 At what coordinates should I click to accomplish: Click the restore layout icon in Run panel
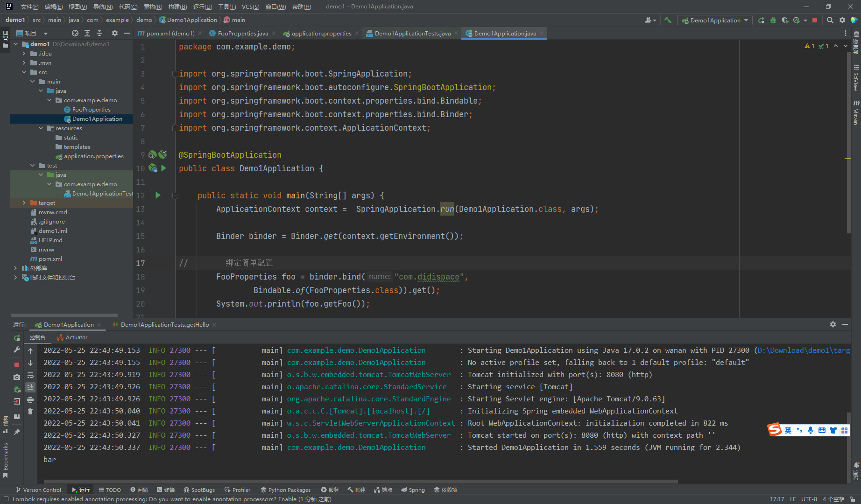[17, 417]
